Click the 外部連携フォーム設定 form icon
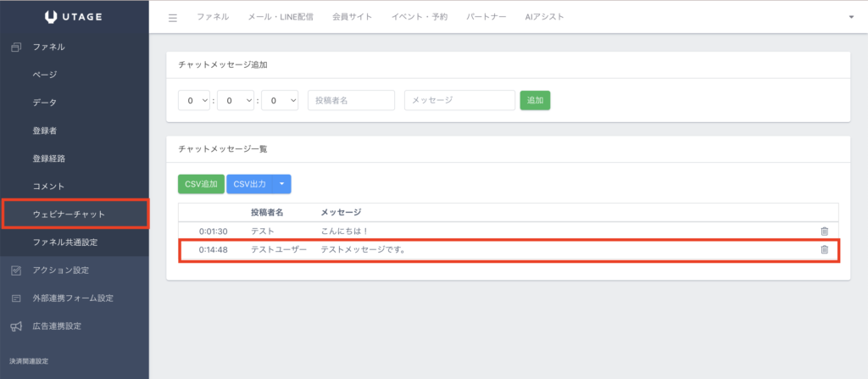This screenshot has height=379, width=868. 16,298
